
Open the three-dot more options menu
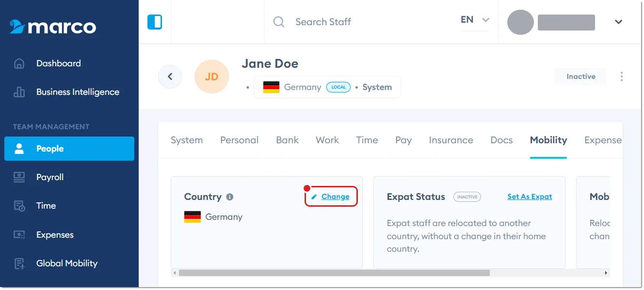point(622,76)
